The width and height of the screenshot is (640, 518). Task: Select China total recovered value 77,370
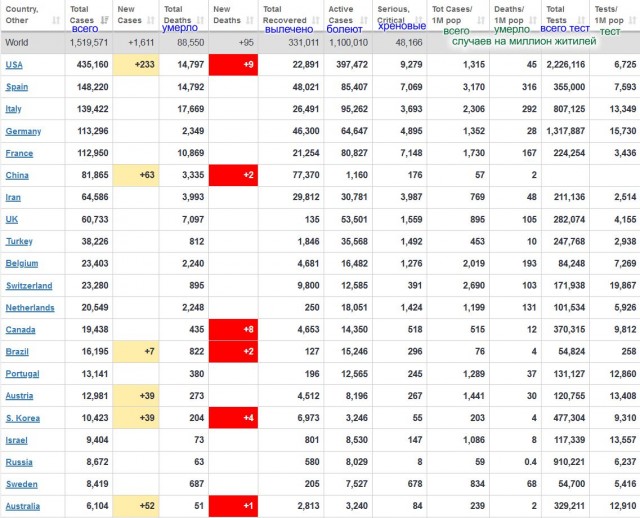pyautogui.click(x=306, y=175)
